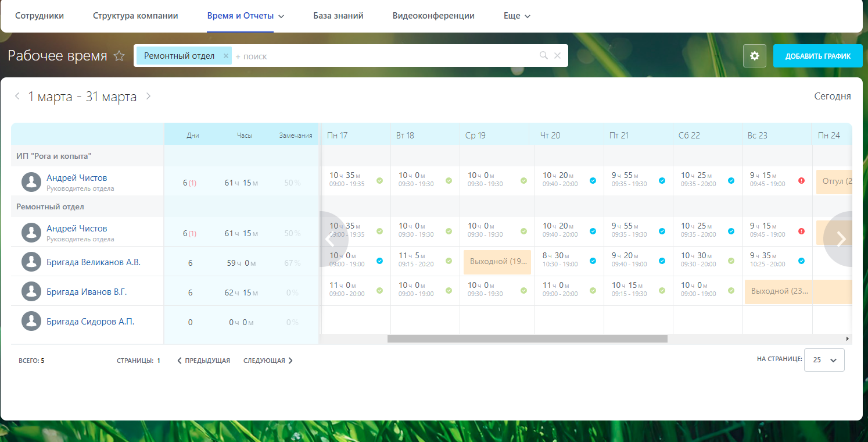Click blue check icon in Великанов Пн 17 cell
The width and height of the screenshot is (868, 442).
pyautogui.click(x=379, y=261)
